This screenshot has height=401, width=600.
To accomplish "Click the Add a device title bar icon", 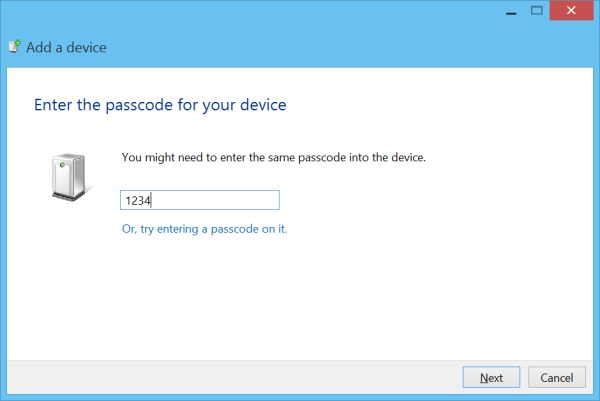I will pyautogui.click(x=14, y=47).
